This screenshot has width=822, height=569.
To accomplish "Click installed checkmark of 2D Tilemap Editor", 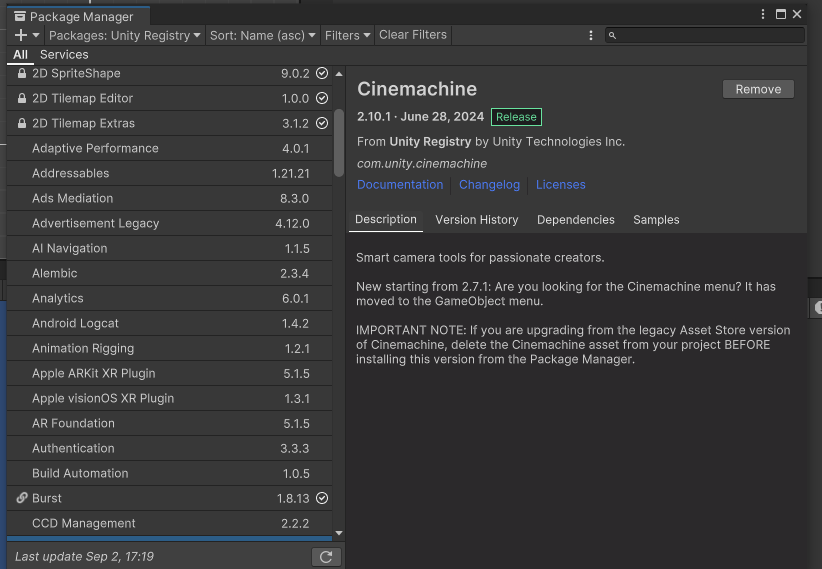I will 322,98.
